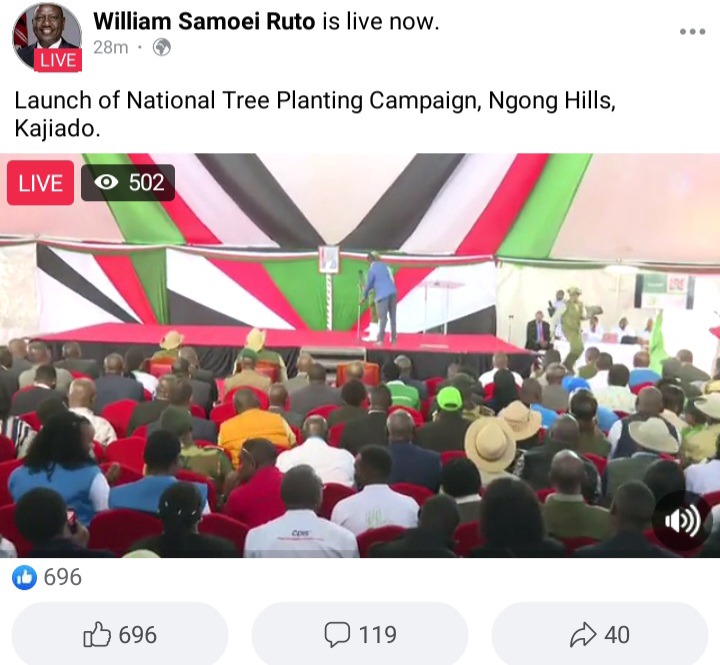Click the speech bubble comment icon
Viewport: 720px width, 665px height.
337,634
